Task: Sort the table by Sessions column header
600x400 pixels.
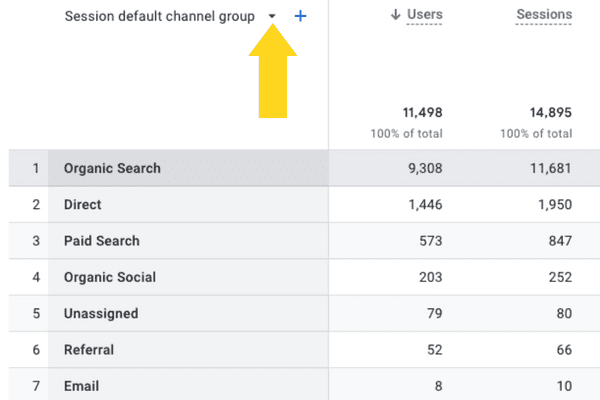Action: [544, 15]
